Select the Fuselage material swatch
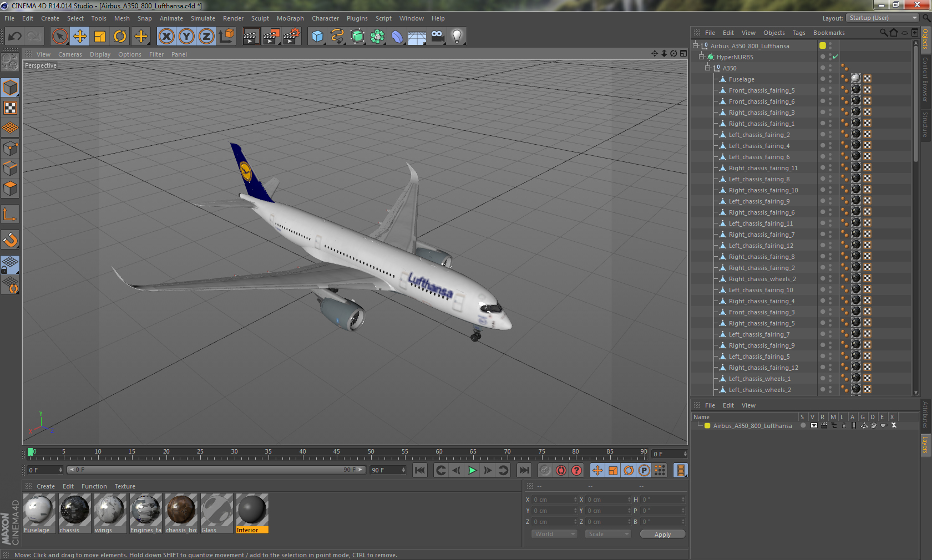The height and width of the screenshot is (560, 932). [x=39, y=513]
